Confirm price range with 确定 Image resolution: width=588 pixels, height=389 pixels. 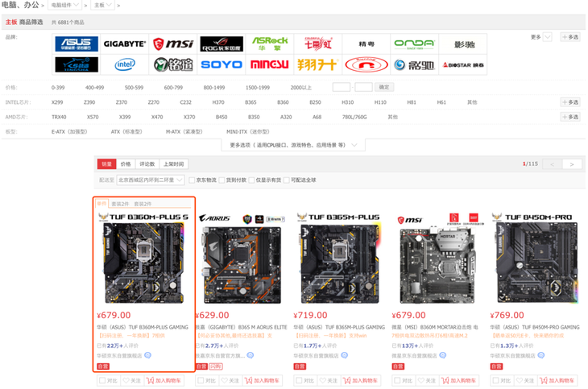[x=384, y=87]
